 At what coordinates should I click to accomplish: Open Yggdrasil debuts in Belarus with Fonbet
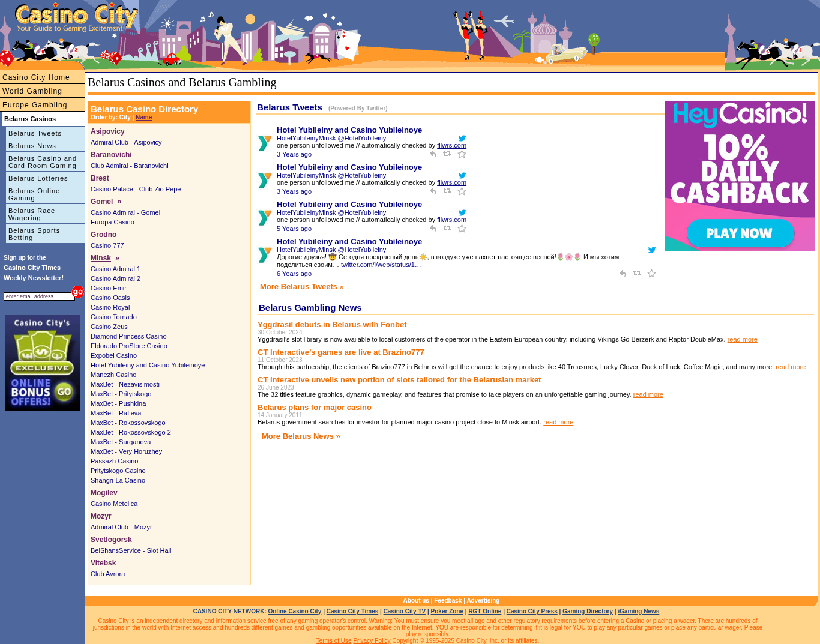coord(332,325)
